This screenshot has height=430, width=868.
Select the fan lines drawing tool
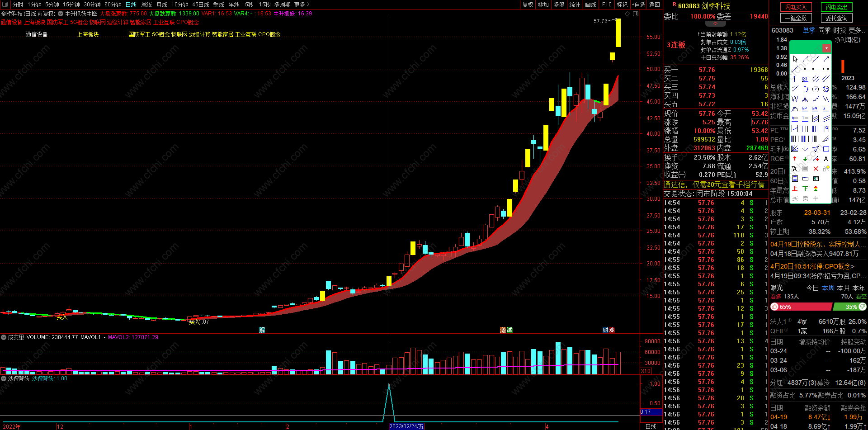795,148
